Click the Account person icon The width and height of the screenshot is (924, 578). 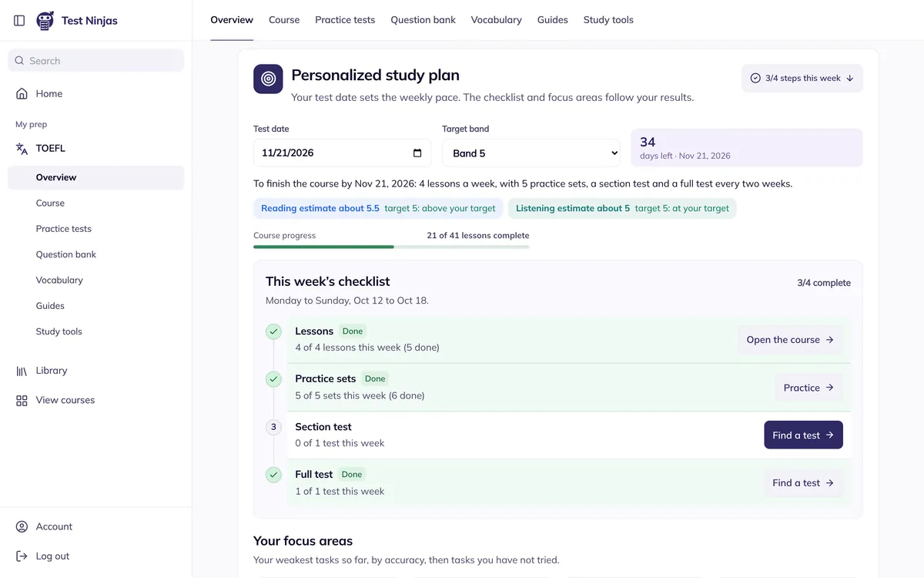tap(22, 526)
